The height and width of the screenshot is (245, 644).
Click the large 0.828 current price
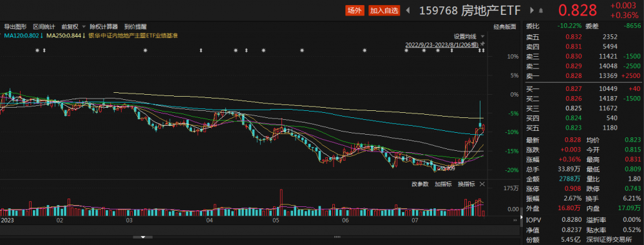coord(577,10)
